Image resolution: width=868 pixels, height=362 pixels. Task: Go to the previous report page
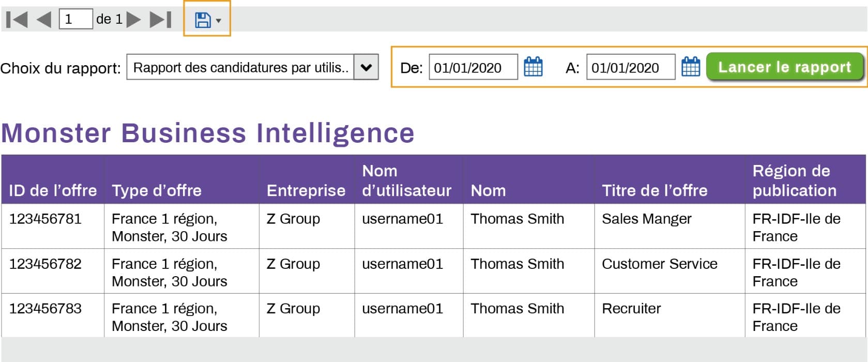(x=44, y=20)
